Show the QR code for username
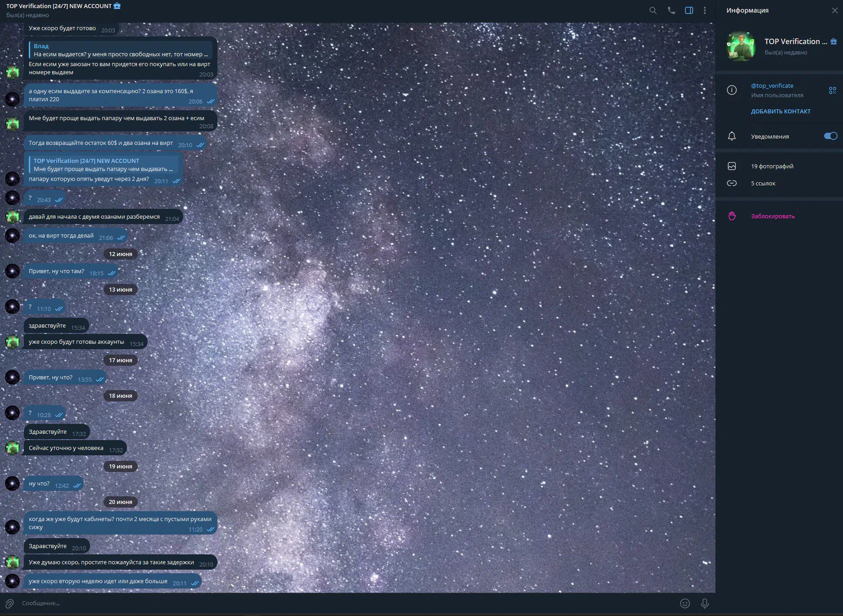The width and height of the screenshot is (843, 616). pyautogui.click(x=833, y=90)
